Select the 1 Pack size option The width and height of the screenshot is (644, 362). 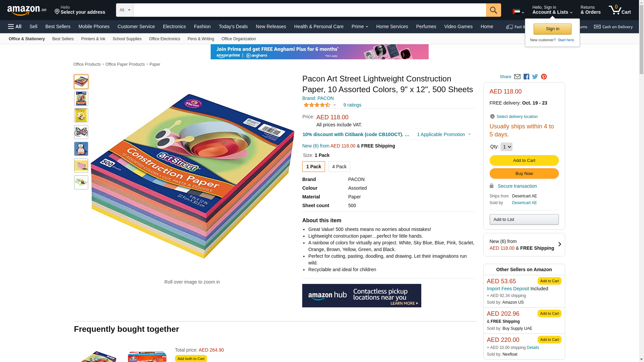click(x=314, y=167)
